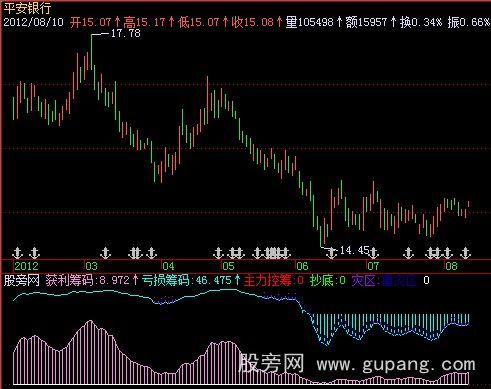The width and height of the screenshot is (491, 389).
Task: Click the low price 低15.07
Action: click(x=198, y=22)
